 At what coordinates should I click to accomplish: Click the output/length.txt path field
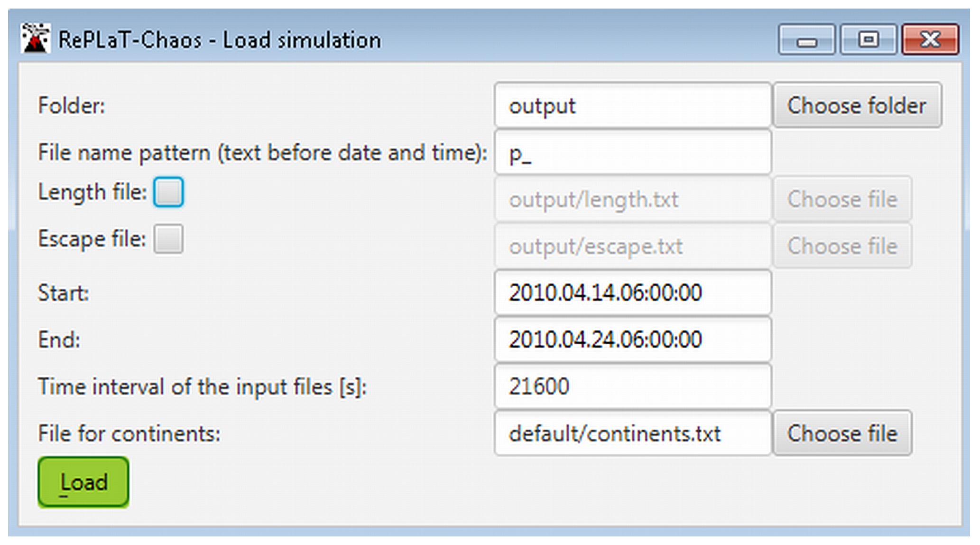633,199
